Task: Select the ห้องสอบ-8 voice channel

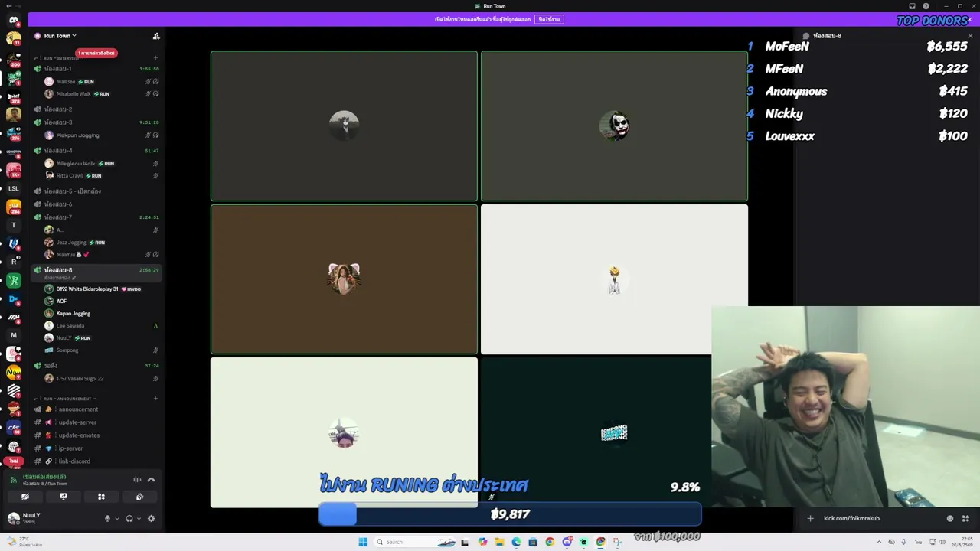Action: [96, 273]
